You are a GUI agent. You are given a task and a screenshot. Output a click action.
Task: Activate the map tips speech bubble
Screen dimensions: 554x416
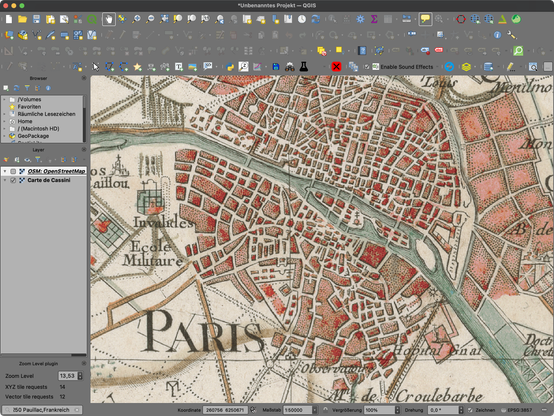click(x=425, y=19)
